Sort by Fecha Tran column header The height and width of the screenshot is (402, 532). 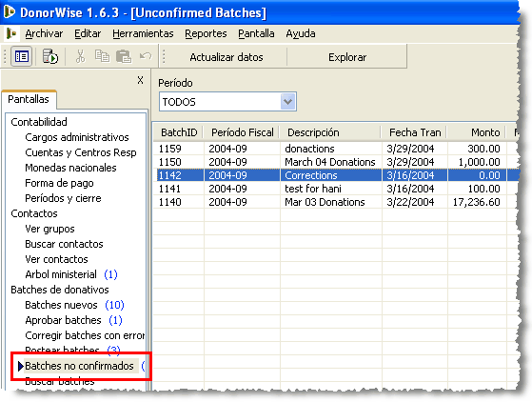point(415,132)
